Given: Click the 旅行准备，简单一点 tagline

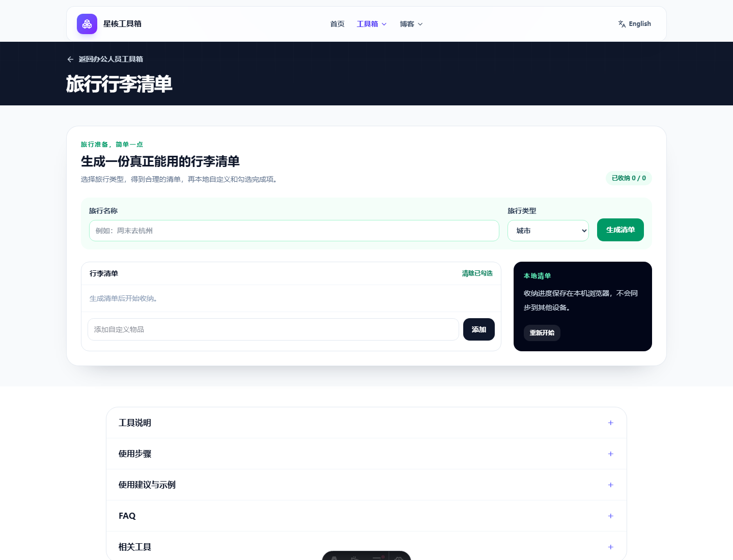Looking at the screenshot, I should point(112,145).
